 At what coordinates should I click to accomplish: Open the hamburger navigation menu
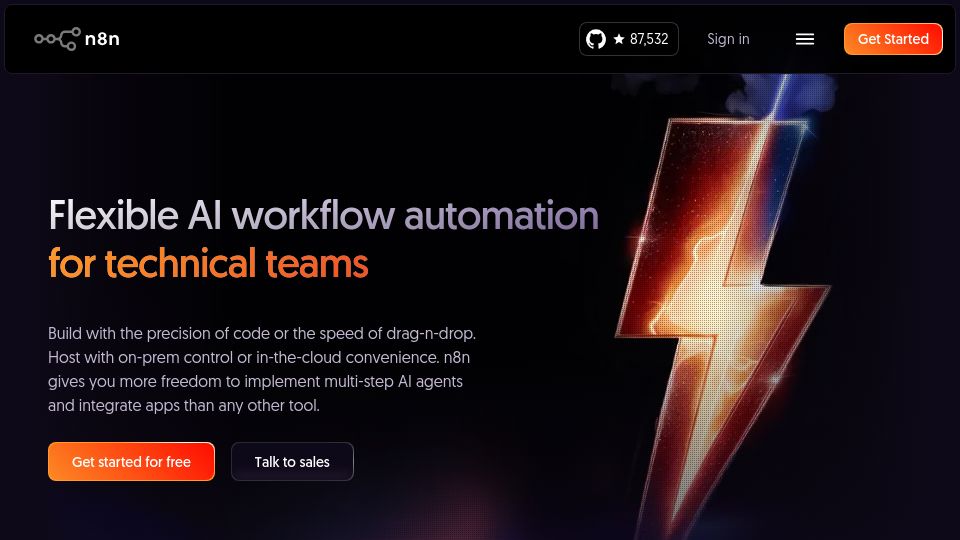pyautogui.click(x=804, y=39)
